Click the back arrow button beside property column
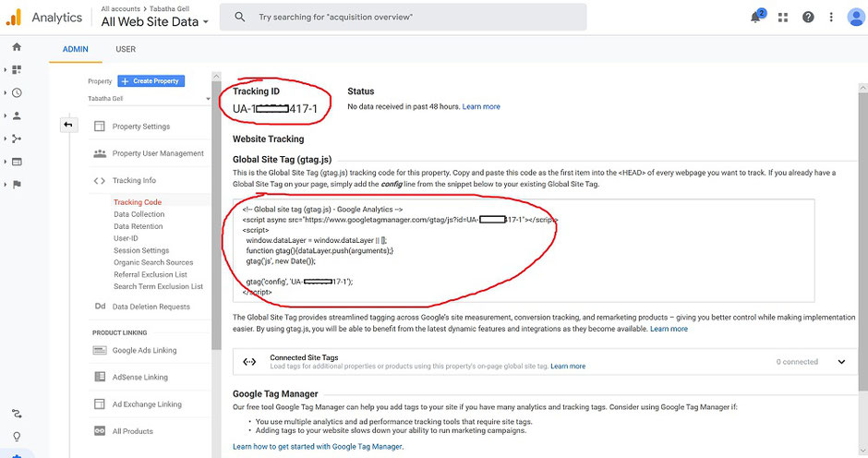868x458 pixels. point(68,125)
